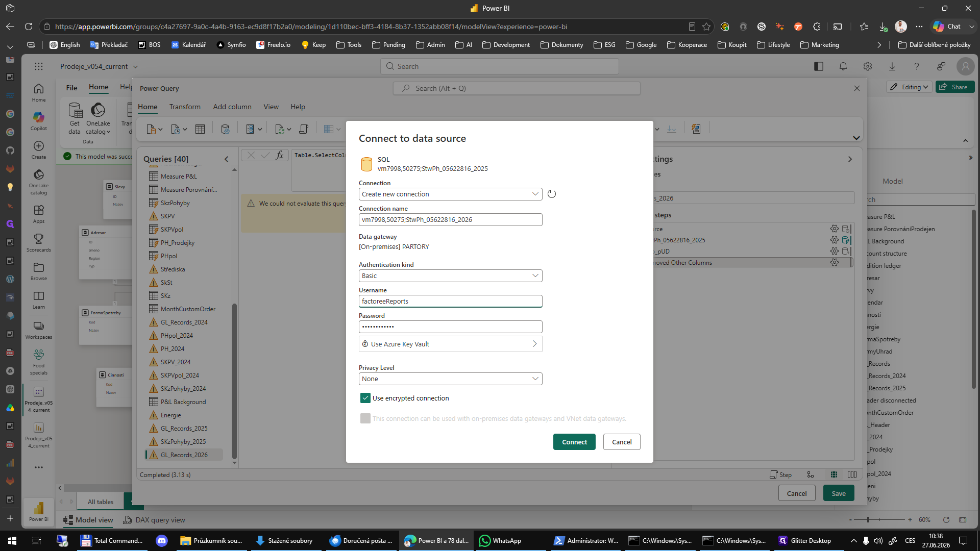Expand Use Azure Key Vault option
The height and width of the screenshot is (551, 980).
450,344
